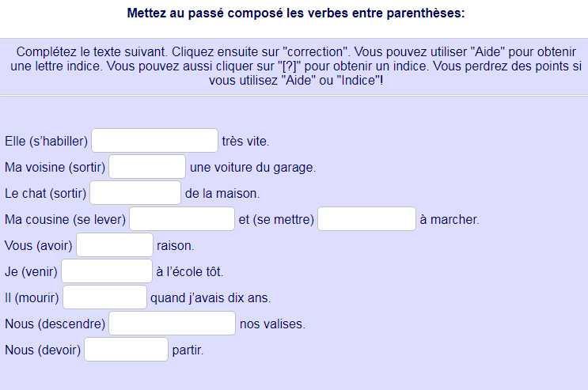Click the text "de la maison"

point(222,194)
